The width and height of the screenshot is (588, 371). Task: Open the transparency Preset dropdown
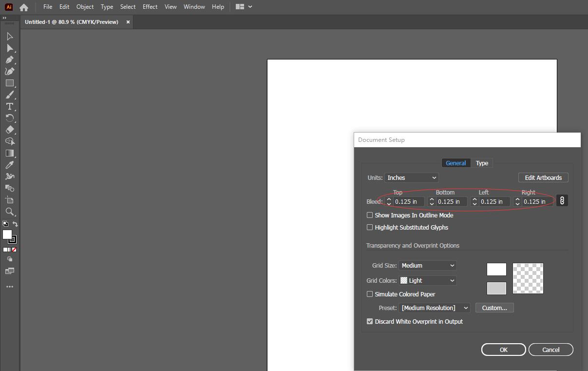pyautogui.click(x=434, y=308)
